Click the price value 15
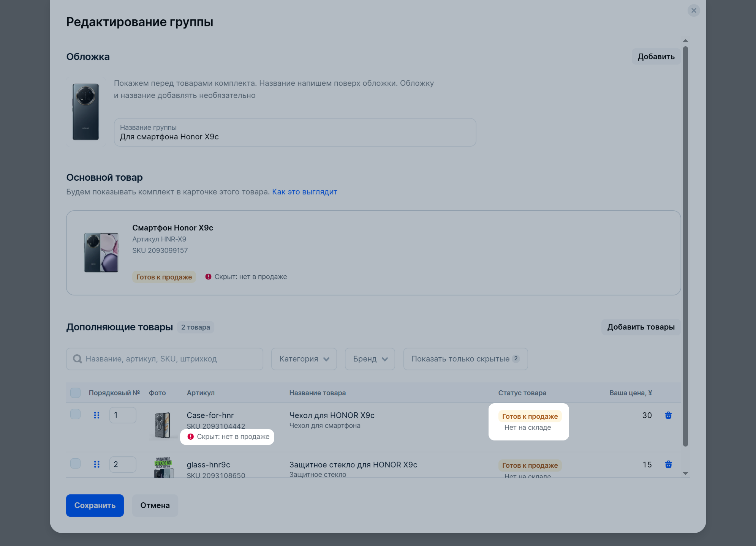This screenshot has height=546, width=756. 647,465
